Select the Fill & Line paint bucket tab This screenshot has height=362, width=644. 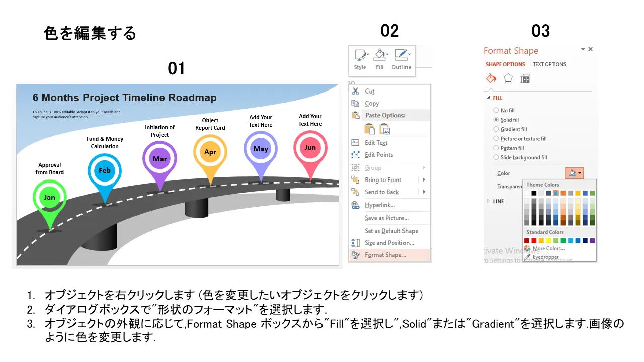[491, 79]
